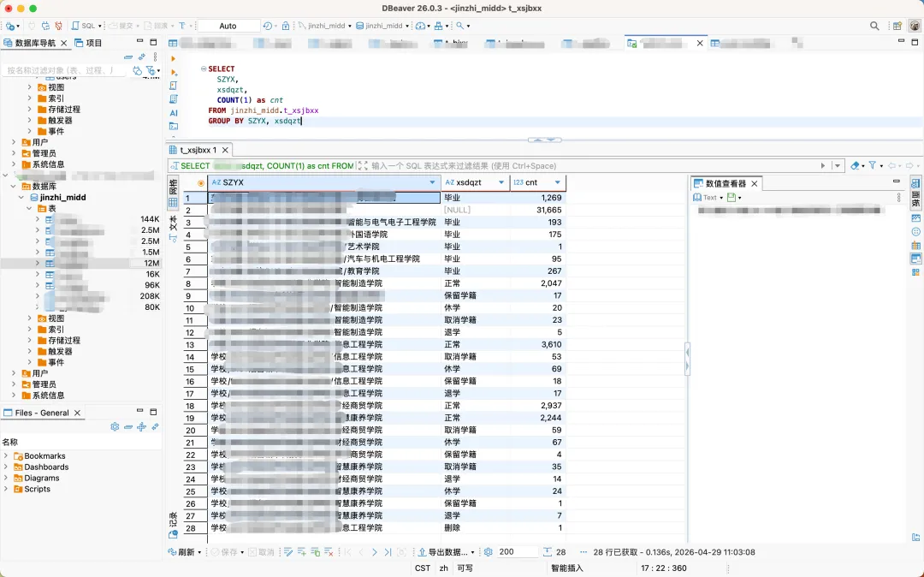
Task: Apply filter expression play arrow
Action: click(x=823, y=165)
